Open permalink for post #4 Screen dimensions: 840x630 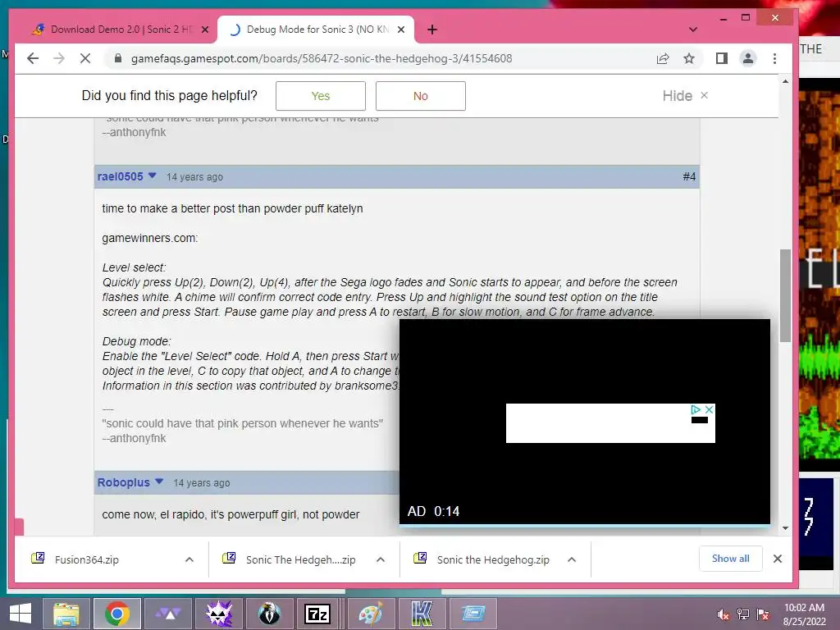[x=689, y=177]
